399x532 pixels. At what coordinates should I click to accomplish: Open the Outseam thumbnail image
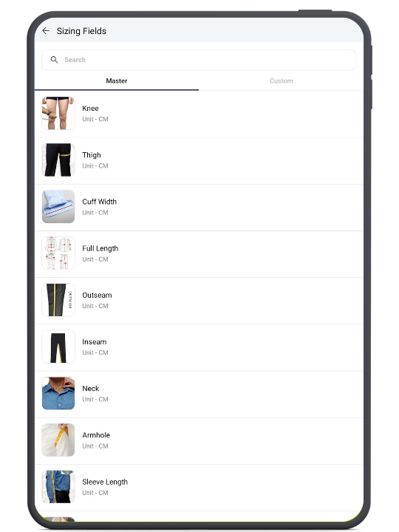tap(58, 300)
